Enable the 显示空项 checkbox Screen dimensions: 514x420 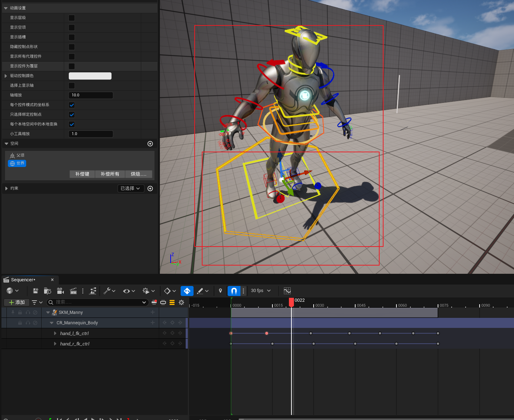(72, 28)
